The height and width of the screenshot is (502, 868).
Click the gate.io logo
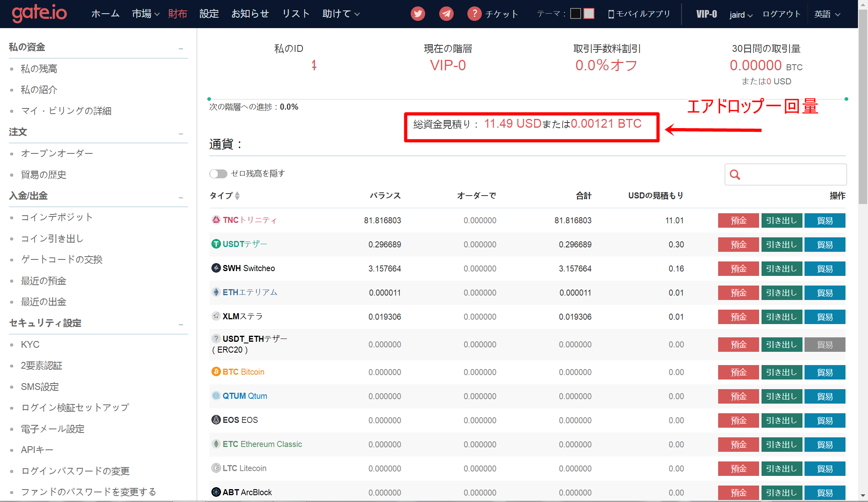(x=39, y=13)
